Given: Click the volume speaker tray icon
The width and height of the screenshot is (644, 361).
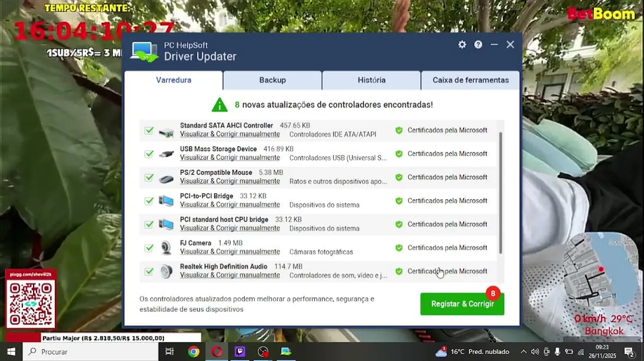Looking at the screenshot, I should coord(535,351).
